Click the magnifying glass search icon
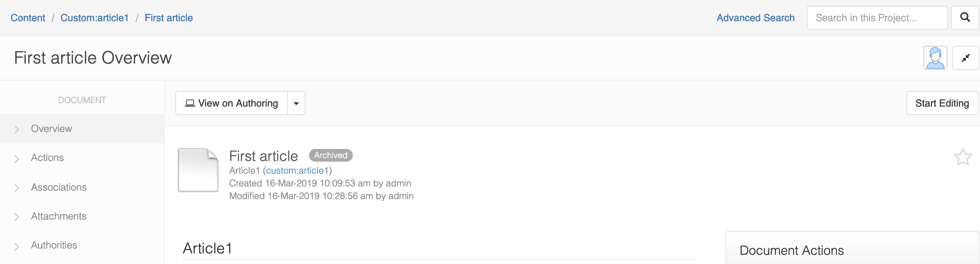Image resolution: width=980 pixels, height=264 pixels. point(964,18)
